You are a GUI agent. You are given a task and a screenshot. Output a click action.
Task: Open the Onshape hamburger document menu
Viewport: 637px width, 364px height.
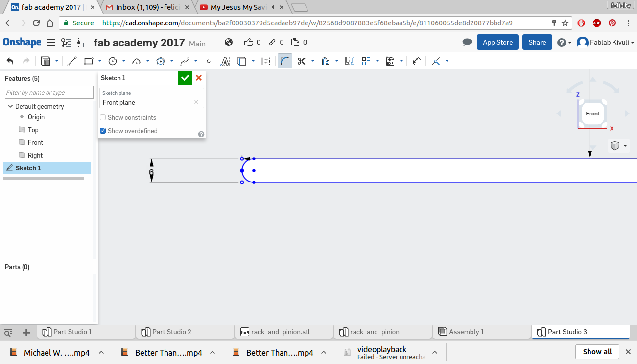(51, 43)
